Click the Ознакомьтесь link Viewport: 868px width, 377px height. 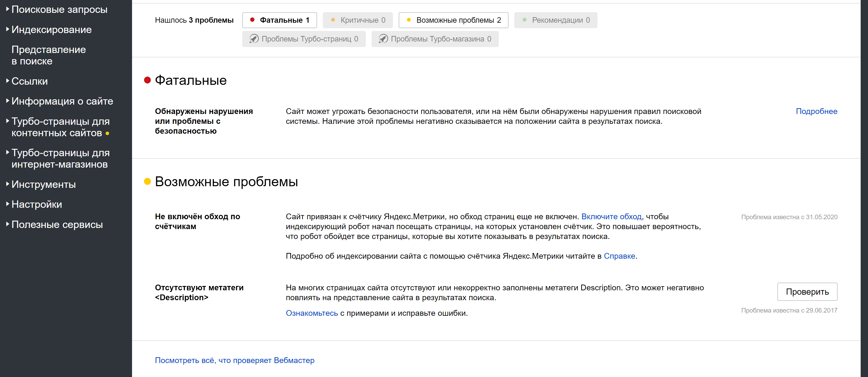click(312, 313)
